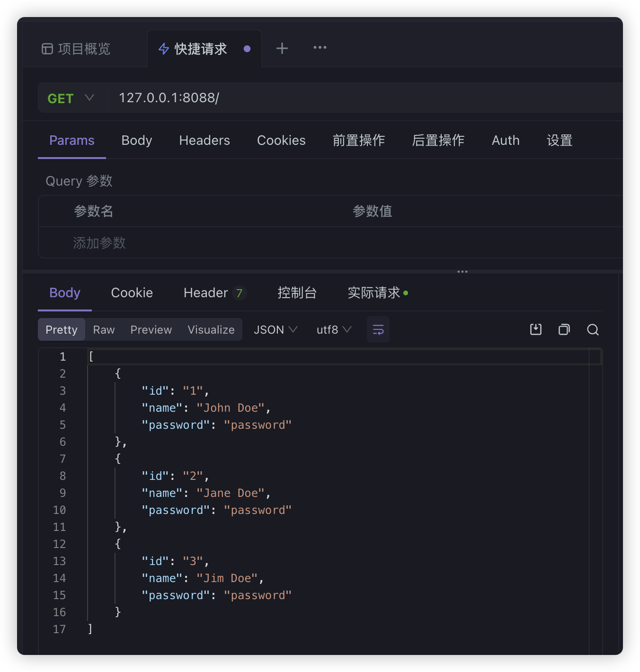Open the 后置操作 post-processing tab
The image size is (640, 672).
coord(438,141)
